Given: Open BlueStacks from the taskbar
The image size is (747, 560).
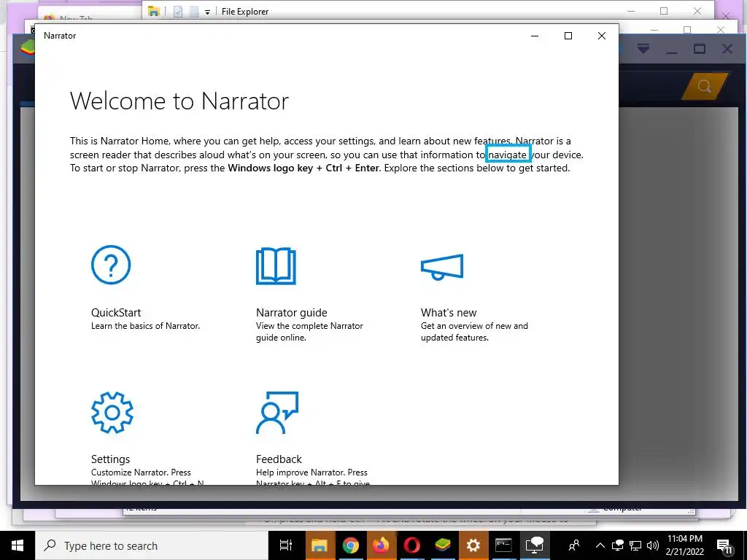Looking at the screenshot, I should click(x=443, y=545).
